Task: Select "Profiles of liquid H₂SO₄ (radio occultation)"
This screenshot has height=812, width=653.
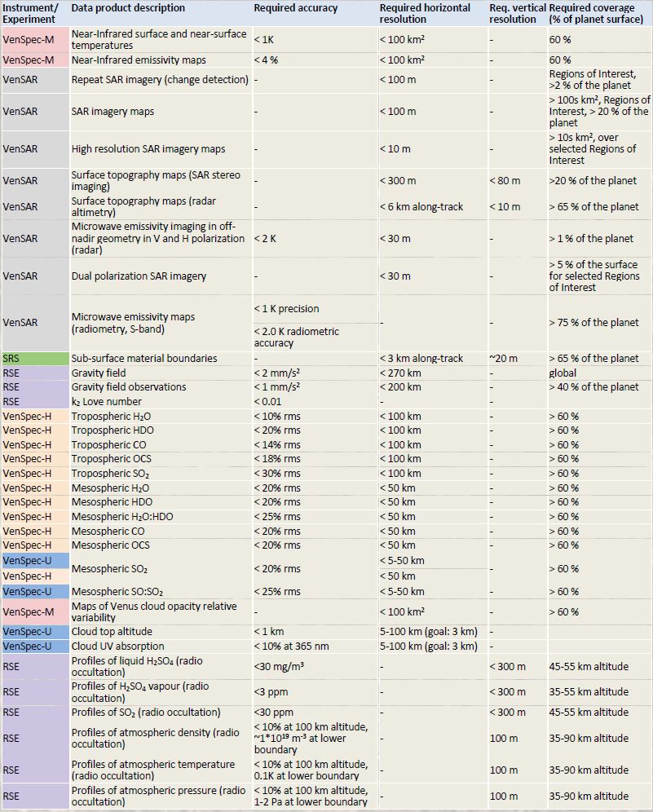Action: point(137,667)
